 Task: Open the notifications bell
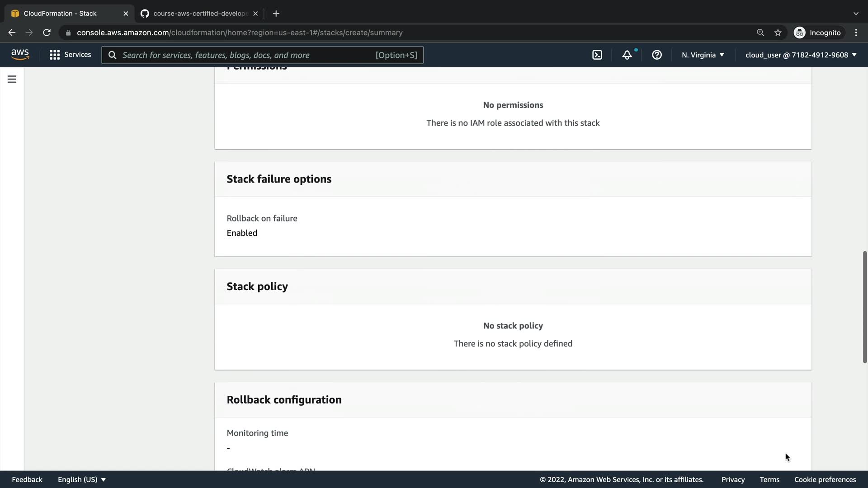pyautogui.click(x=627, y=55)
